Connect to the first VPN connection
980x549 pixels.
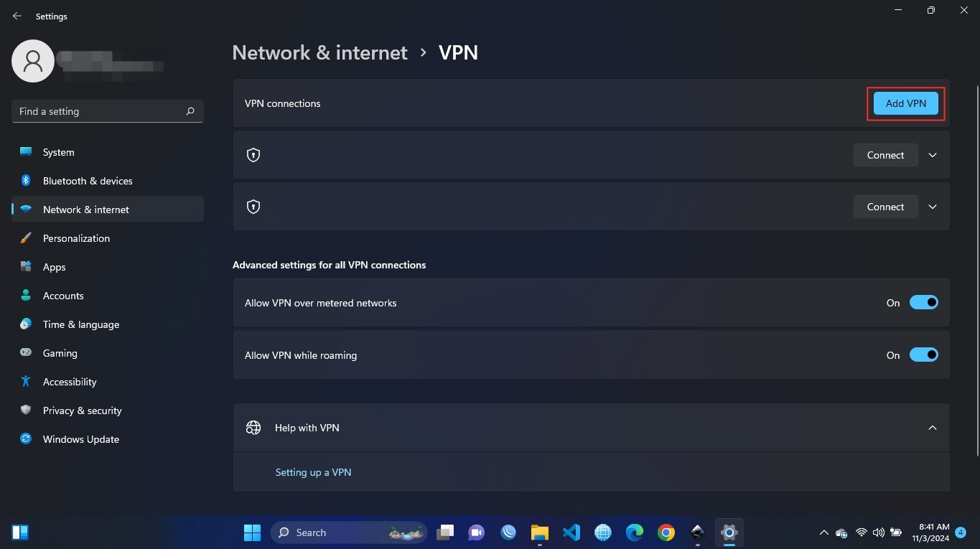coord(885,155)
